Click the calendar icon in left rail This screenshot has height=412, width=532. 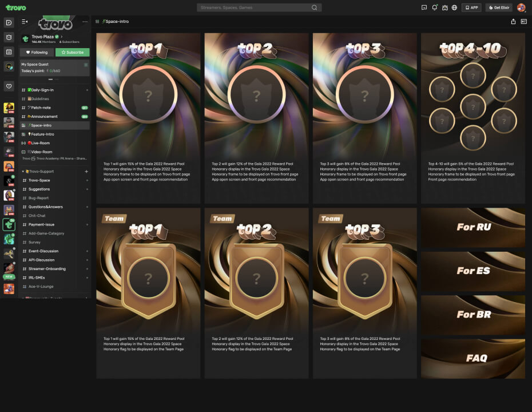point(9,51)
